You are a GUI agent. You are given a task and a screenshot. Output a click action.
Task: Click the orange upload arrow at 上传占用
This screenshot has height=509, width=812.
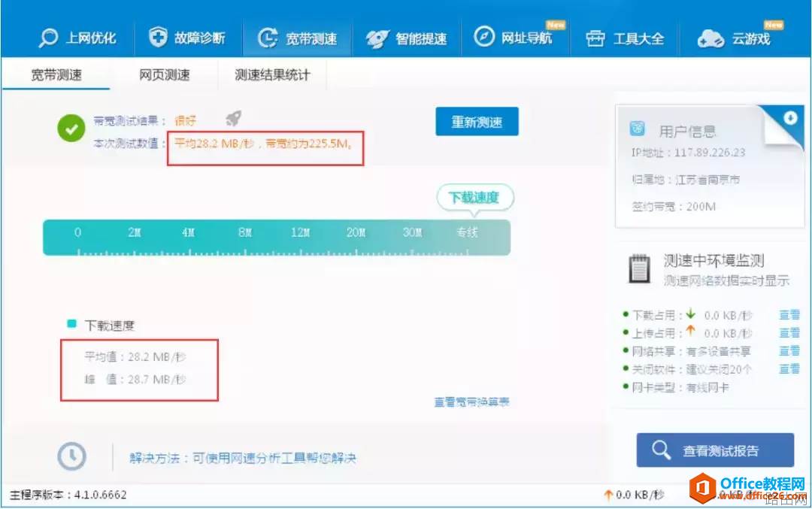click(x=690, y=332)
